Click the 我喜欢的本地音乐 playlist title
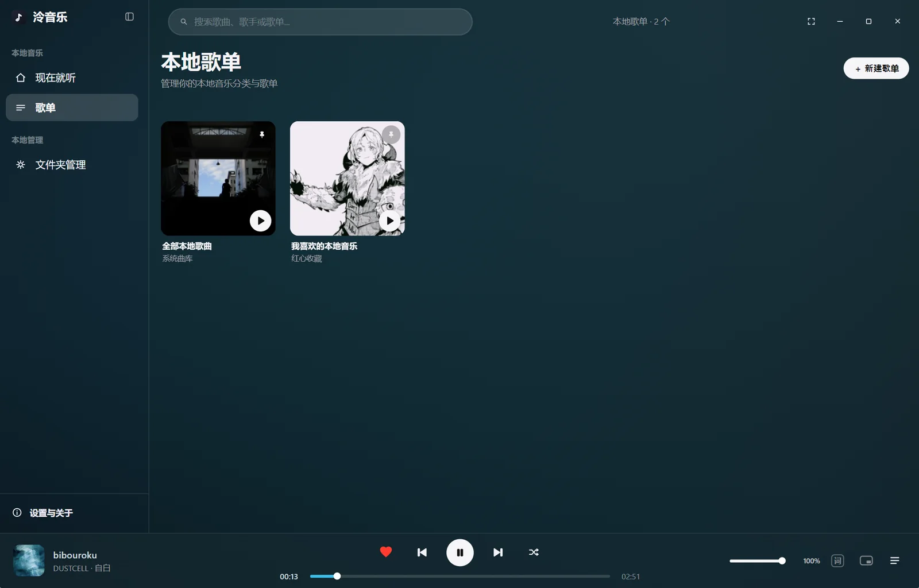 tap(325, 246)
